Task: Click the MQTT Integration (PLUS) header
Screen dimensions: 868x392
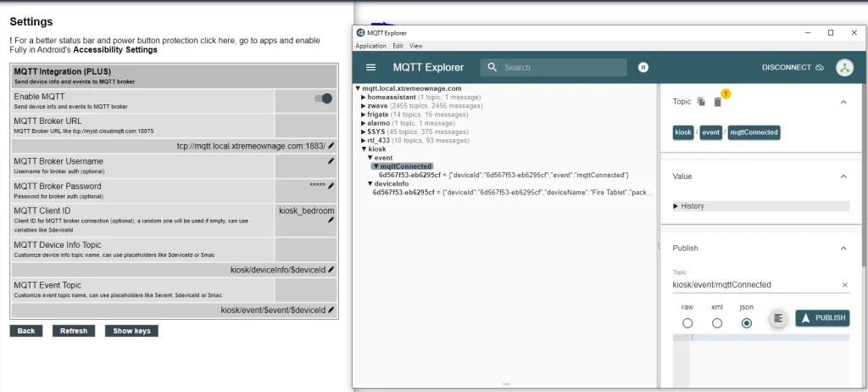Action: click(x=174, y=76)
